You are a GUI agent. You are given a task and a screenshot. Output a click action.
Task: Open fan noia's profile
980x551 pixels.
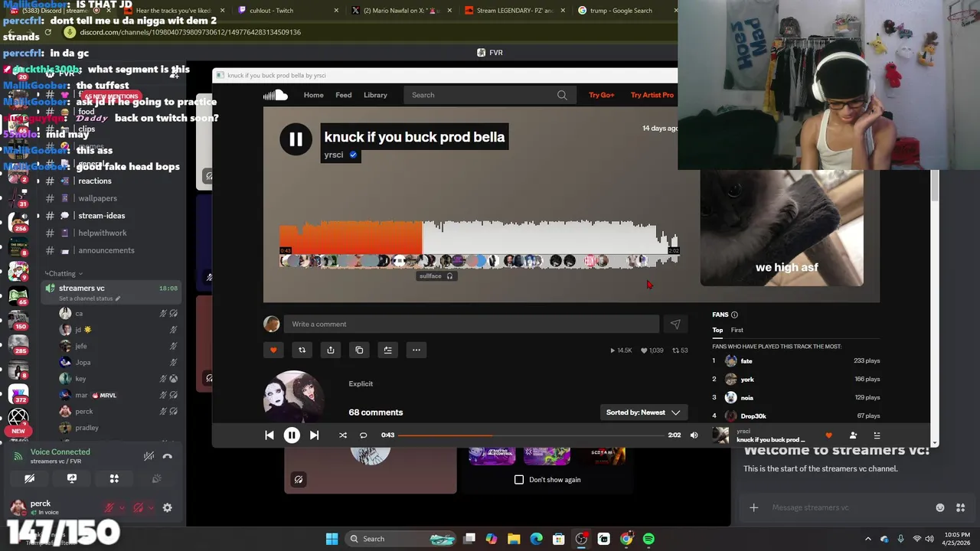click(x=746, y=397)
